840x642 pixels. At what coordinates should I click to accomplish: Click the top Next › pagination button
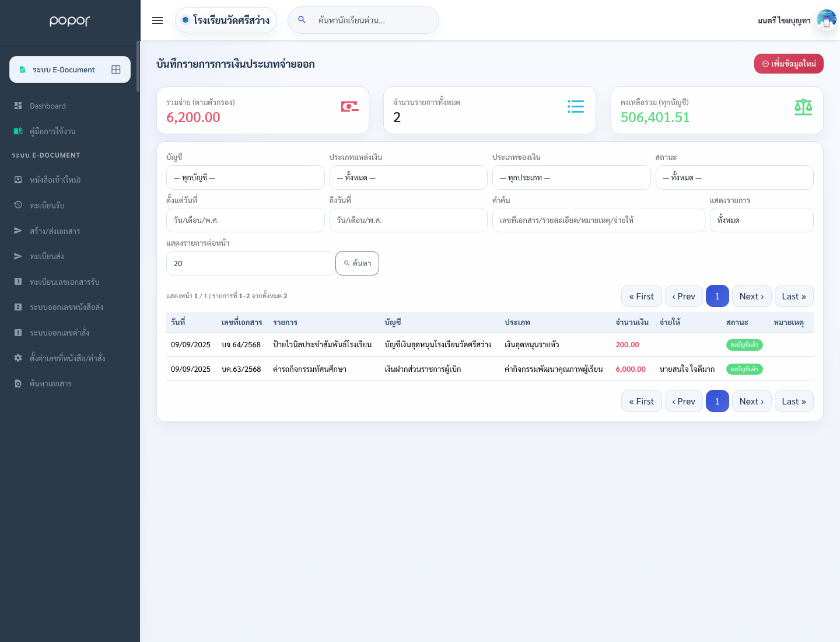[752, 296]
